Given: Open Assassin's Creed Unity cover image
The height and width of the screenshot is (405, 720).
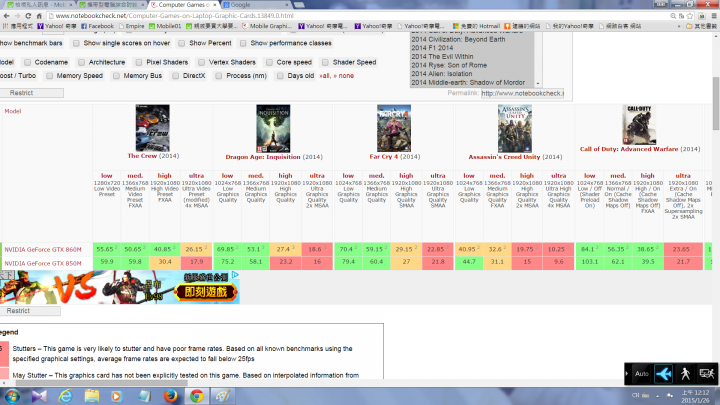Looking at the screenshot, I should (515, 129).
